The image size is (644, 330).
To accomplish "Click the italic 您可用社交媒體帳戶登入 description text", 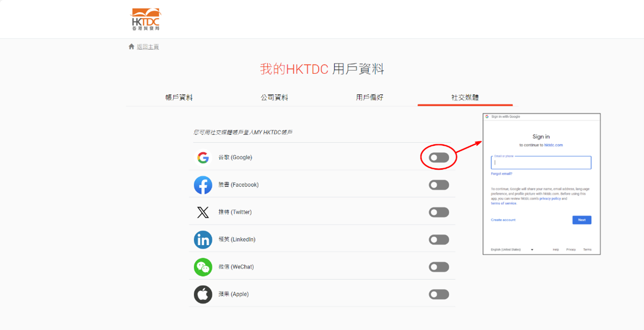I will tap(243, 132).
